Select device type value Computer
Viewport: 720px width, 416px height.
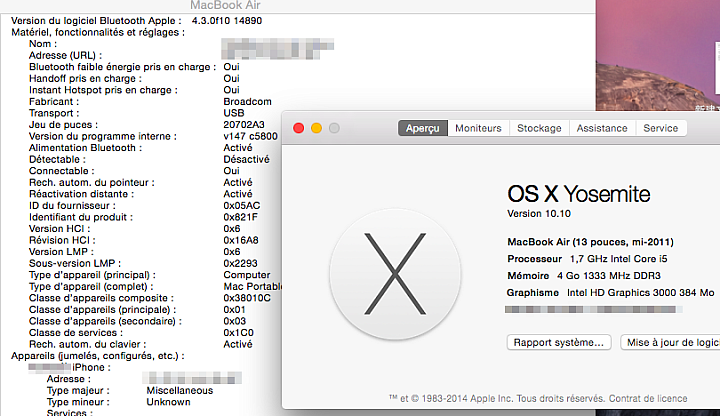click(x=247, y=275)
